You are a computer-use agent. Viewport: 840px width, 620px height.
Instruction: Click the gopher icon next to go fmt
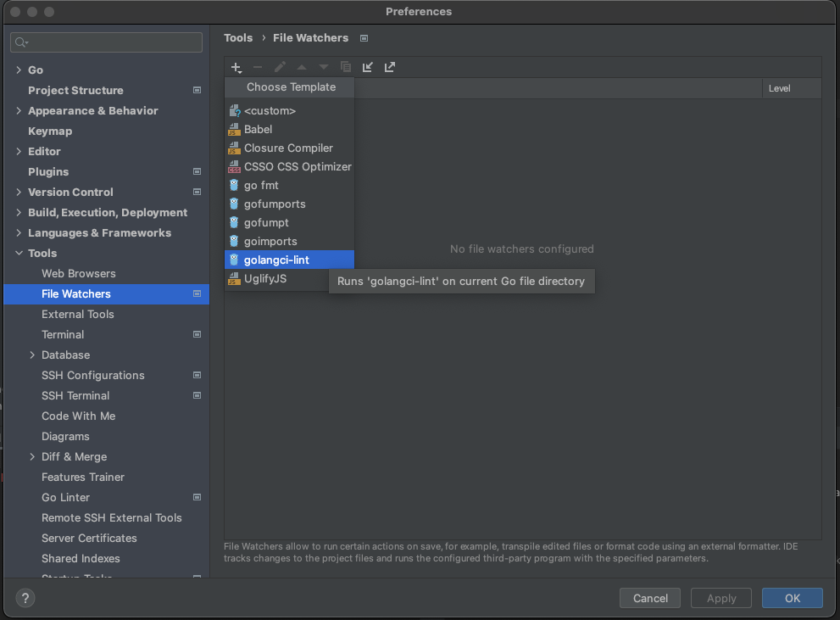[234, 186]
